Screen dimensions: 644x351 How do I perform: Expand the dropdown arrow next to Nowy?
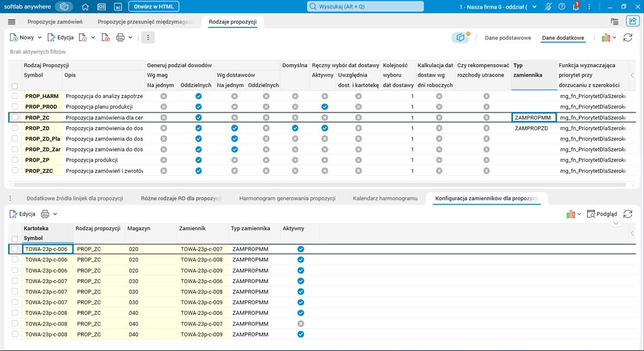39,38
